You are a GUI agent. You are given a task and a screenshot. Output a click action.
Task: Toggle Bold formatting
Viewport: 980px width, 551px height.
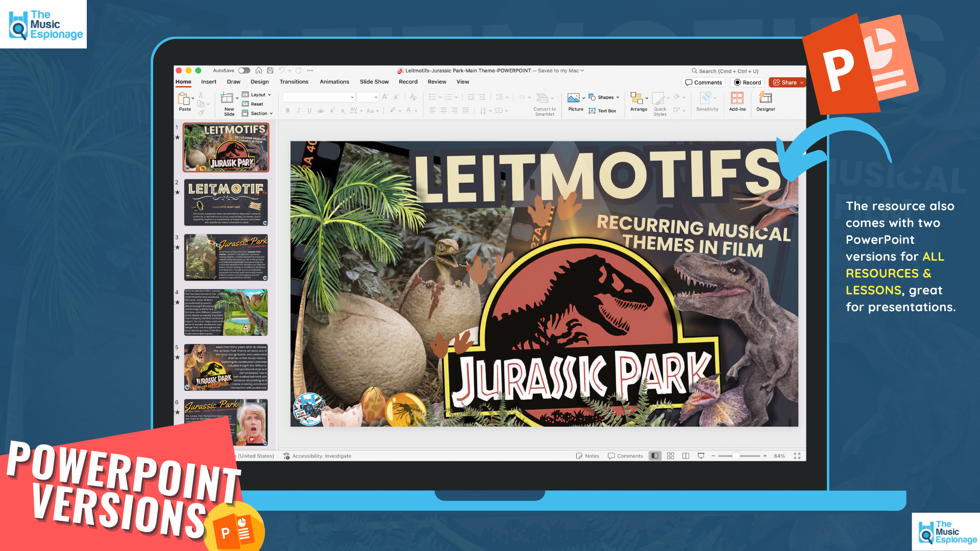[288, 111]
